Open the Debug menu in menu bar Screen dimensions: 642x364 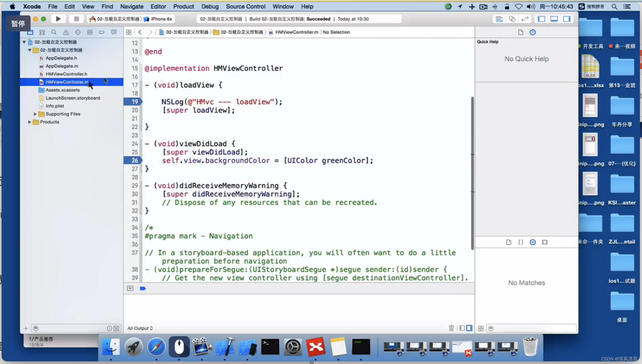click(210, 6)
